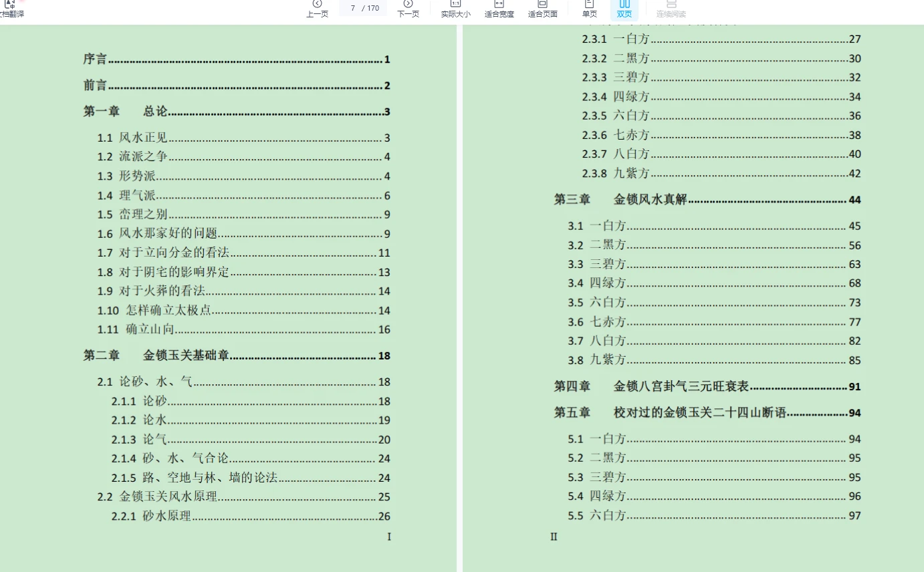Open section 3.5 六白方
This screenshot has height=572, width=924.
(x=715, y=303)
